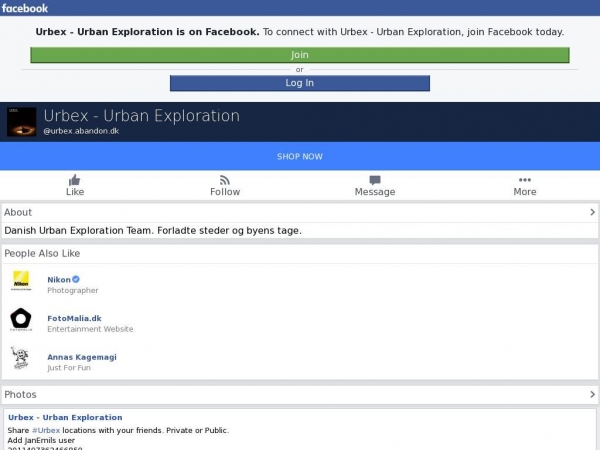The image size is (600, 450).
Task: Click the Danish Urban Exploration Team description
Action: click(x=153, y=230)
